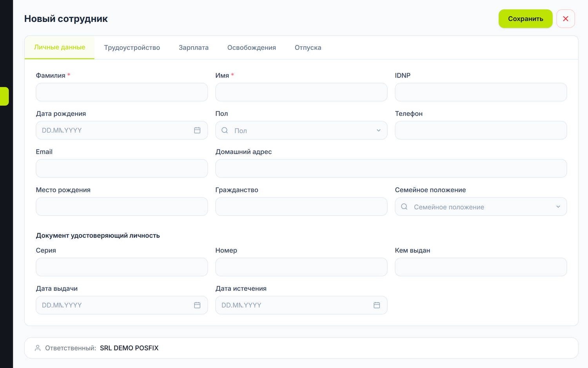Select the Гражданство input field
The height and width of the screenshot is (368, 588).
pos(301,207)
